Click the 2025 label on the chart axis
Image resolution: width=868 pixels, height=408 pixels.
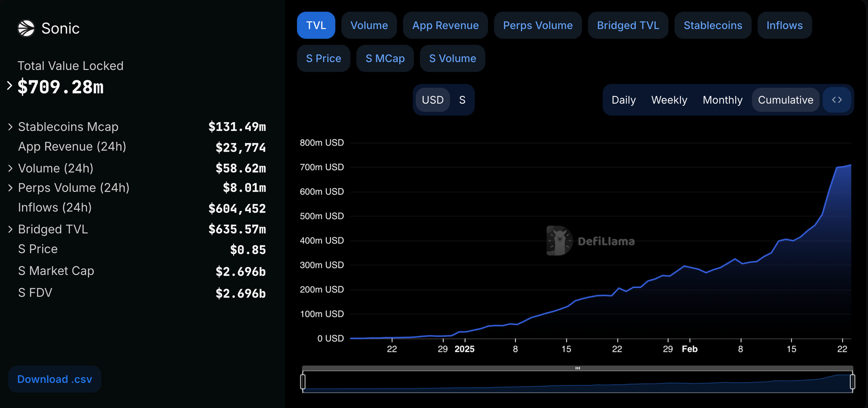(x=464, y=349)
